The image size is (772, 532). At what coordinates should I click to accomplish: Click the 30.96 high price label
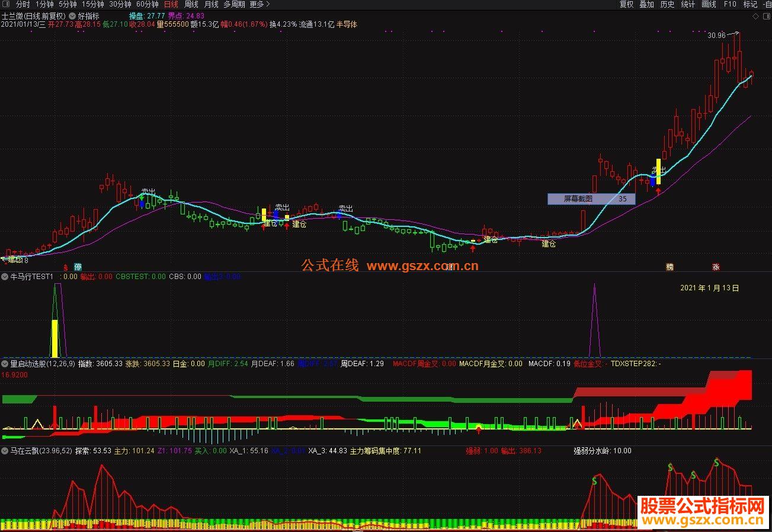[716, 36]
